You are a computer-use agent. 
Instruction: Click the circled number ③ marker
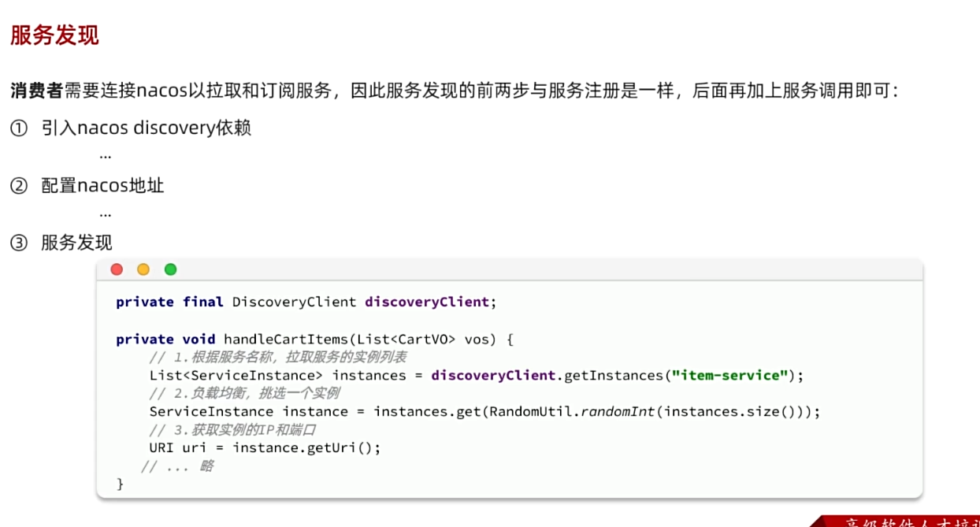coord(18,243)
